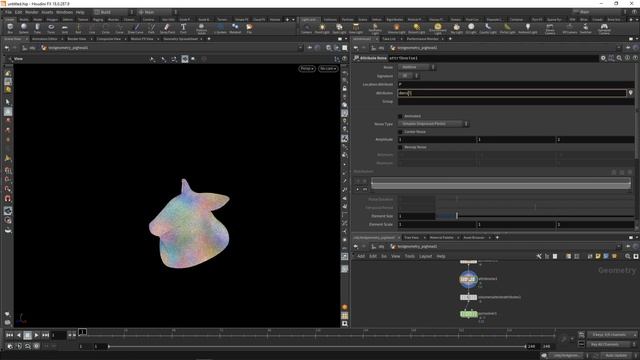Select the Tube shelf tool
Viewport: 640px width, 360px height.
[37, 28]
